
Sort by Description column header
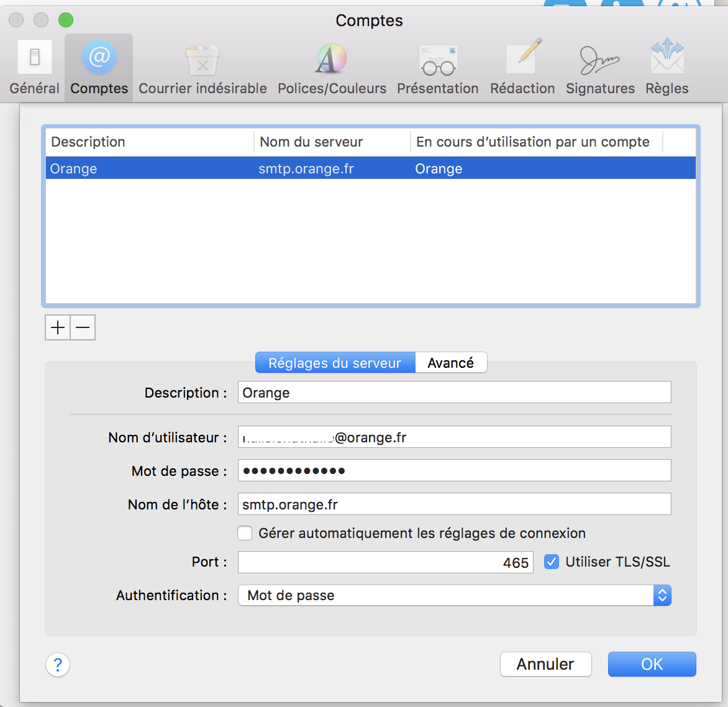[x=150, y=142]
